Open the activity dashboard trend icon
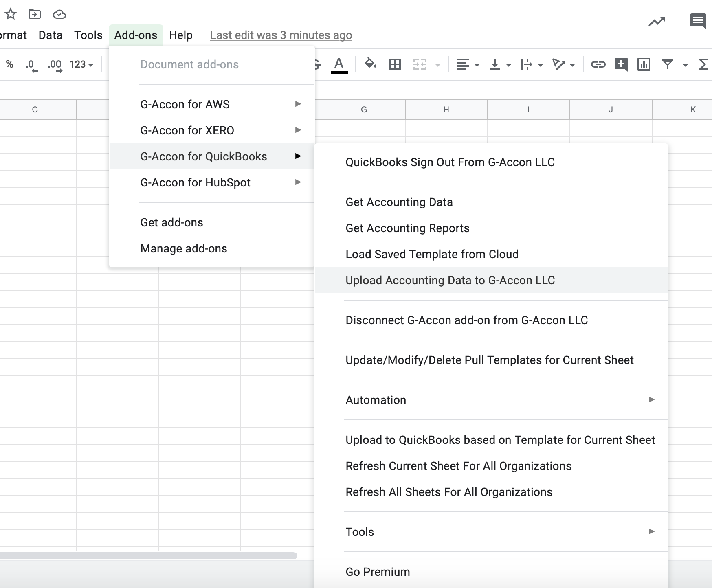This screenshot has width=712, height=588. pyautogui.click(x=657, y=22)
